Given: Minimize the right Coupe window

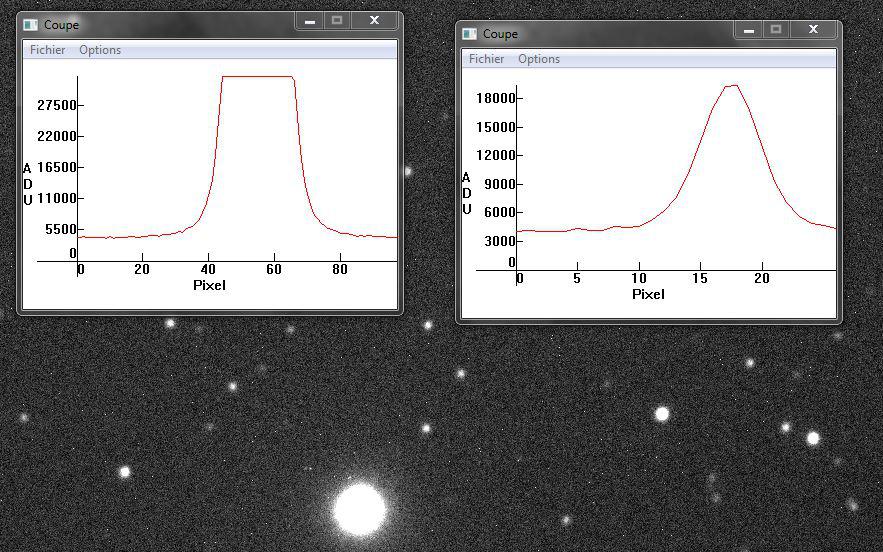Looking at the screenshot, I should click(x=748, y=30).
